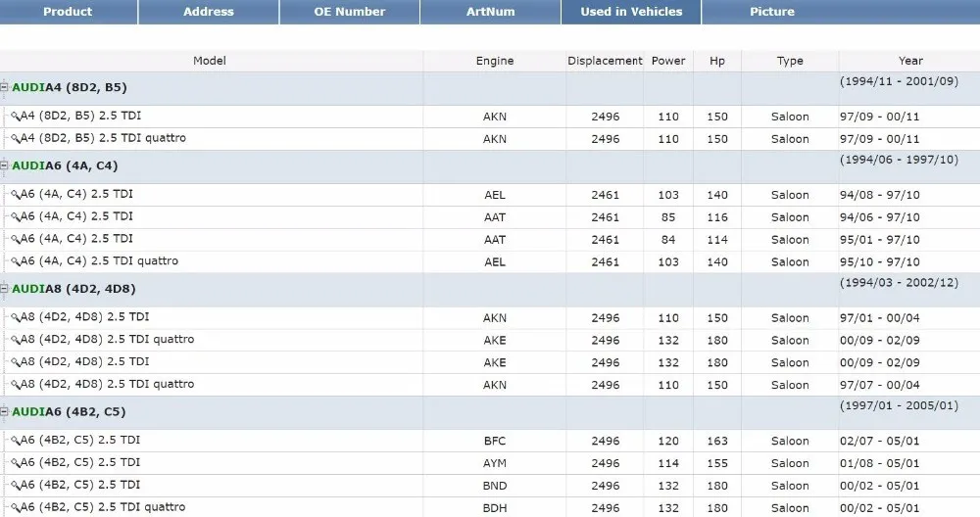Switch to the Address tab
Screen dimensions: 980x517
pyautogui.click(x=209, y=12)
